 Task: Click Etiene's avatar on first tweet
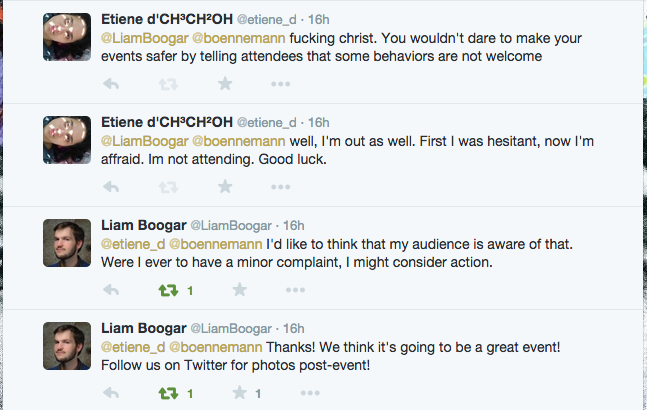click(67, 37)
